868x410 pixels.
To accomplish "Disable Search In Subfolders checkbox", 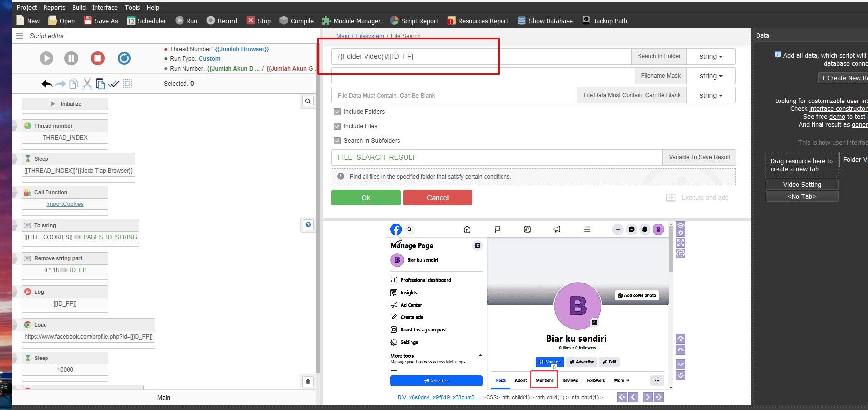I will pyautogui.click(x=337, y=141).
